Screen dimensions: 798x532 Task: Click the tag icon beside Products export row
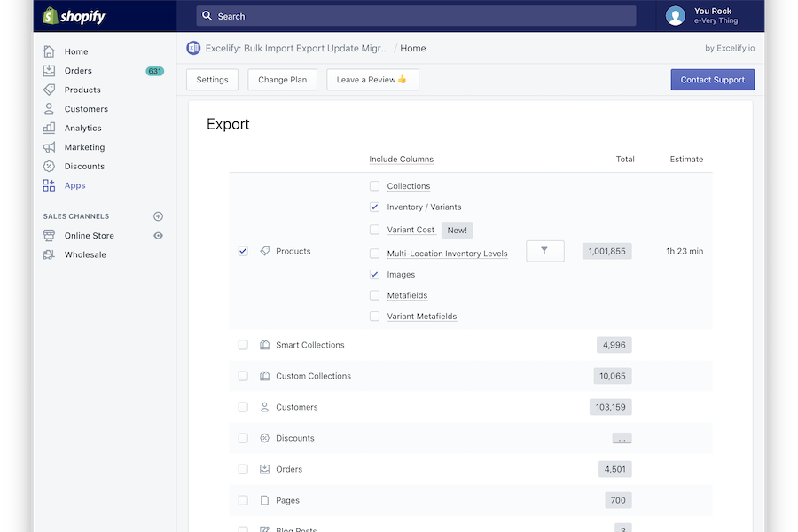point(264,251)
